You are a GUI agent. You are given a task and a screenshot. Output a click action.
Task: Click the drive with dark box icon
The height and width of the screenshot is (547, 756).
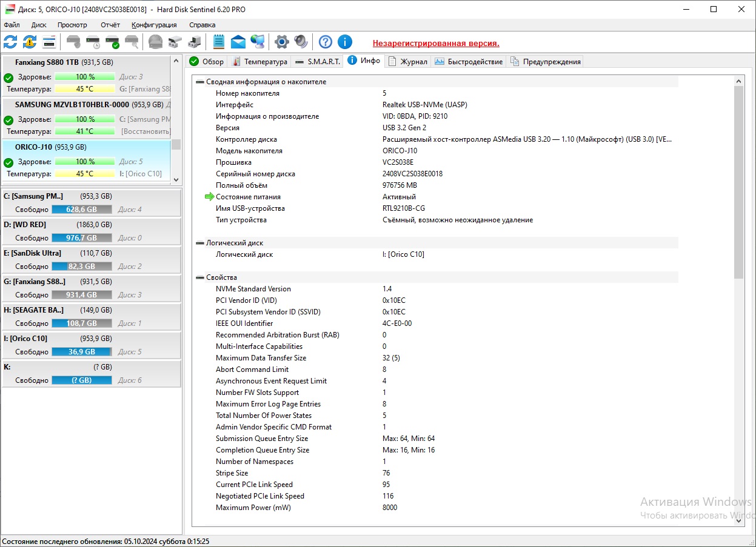[195, 42]
